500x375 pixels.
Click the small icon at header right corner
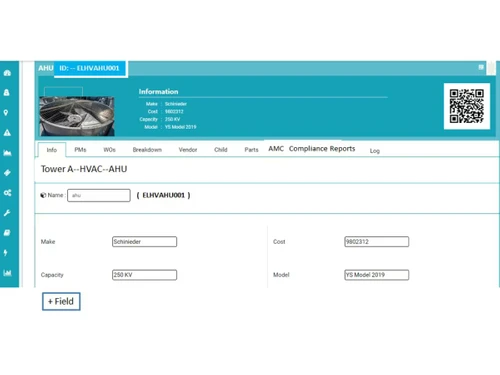tap(481, 67)
